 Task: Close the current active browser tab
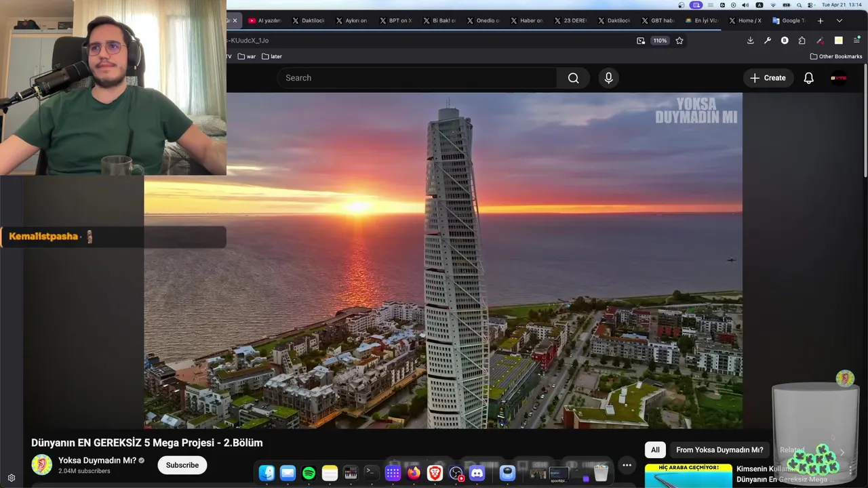[x=235, y=20]
